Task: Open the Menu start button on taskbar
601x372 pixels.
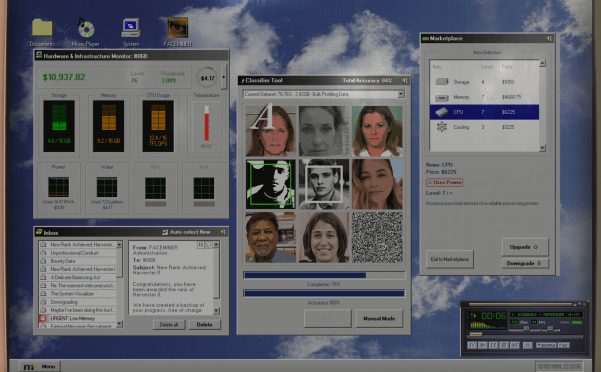Action: pyautogui.click(x=40, y=366)
